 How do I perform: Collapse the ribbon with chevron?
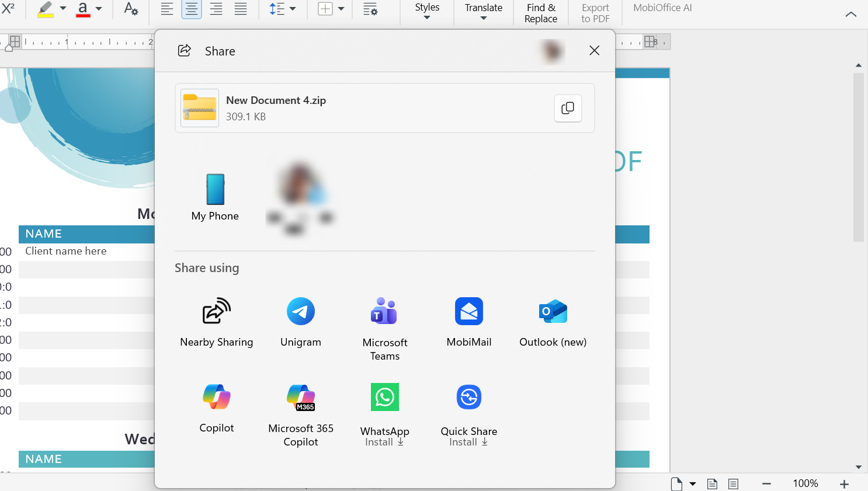point(851,14)
